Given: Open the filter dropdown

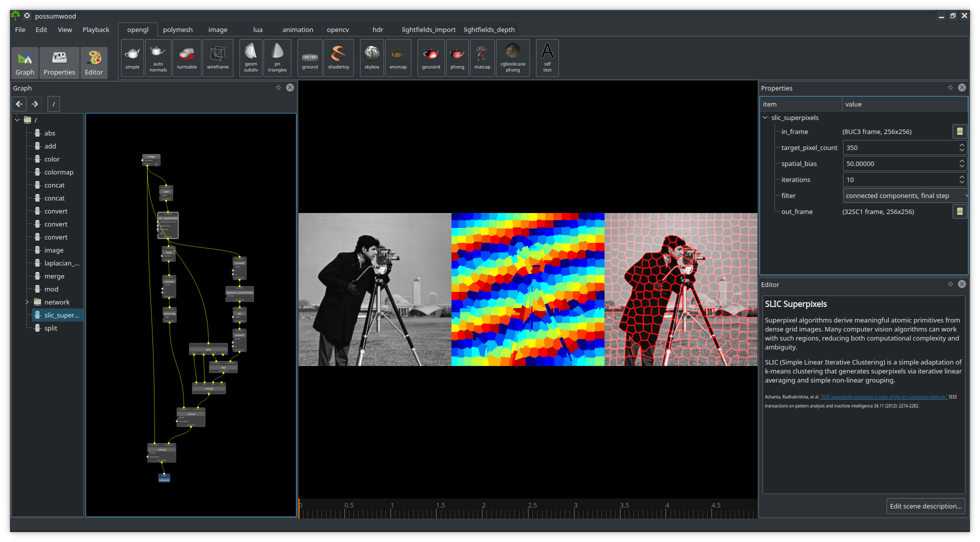Looking at the screenshot, I should [904, 195].
